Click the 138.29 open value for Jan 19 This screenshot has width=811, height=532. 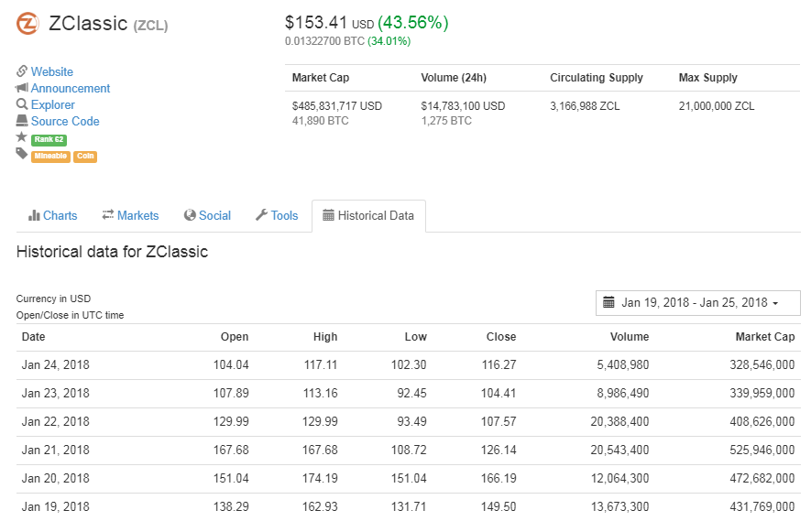[x=231, y=507]
